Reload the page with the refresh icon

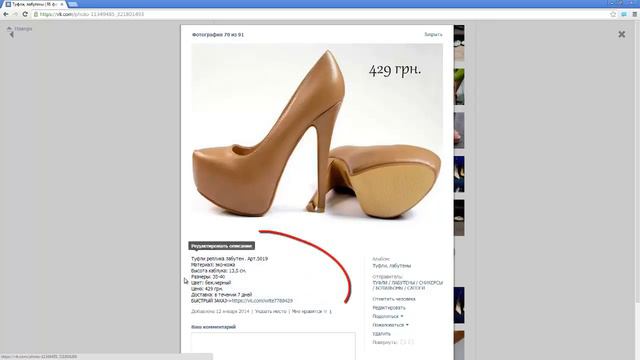point(25,14)
